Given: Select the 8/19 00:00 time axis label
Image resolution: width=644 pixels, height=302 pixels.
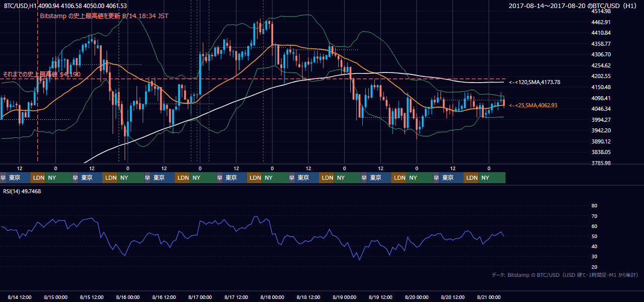Looking at the screenshot, I should (x=345, y=297).
